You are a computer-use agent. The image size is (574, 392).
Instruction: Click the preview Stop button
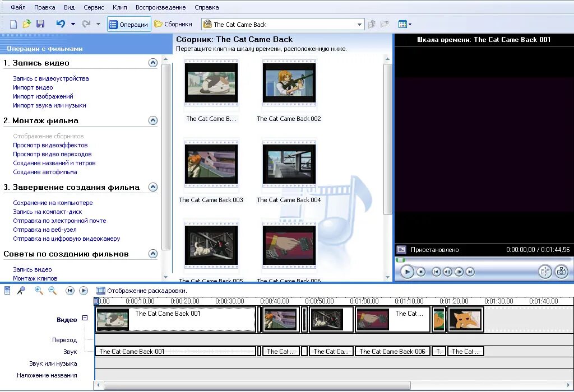(x=421, y=272)
